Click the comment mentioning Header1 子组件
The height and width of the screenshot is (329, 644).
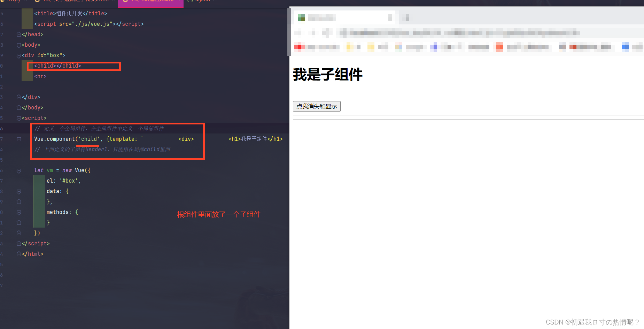point(102,149)
